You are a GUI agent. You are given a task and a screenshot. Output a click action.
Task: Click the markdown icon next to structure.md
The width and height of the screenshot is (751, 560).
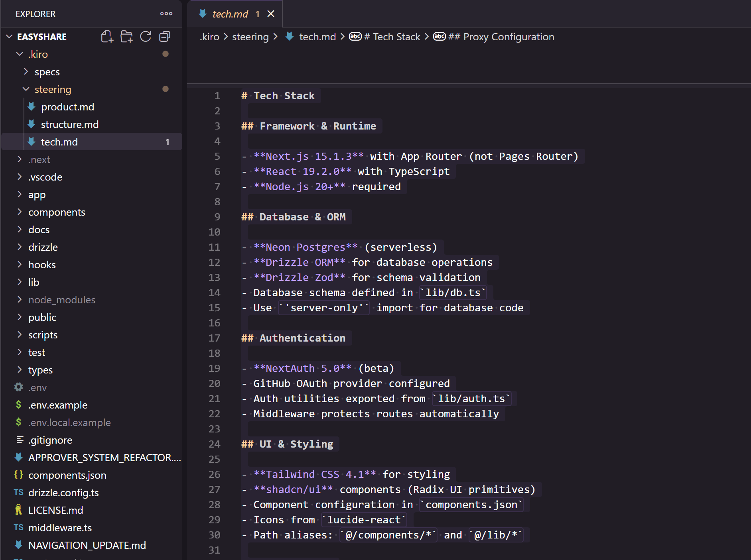32,124
